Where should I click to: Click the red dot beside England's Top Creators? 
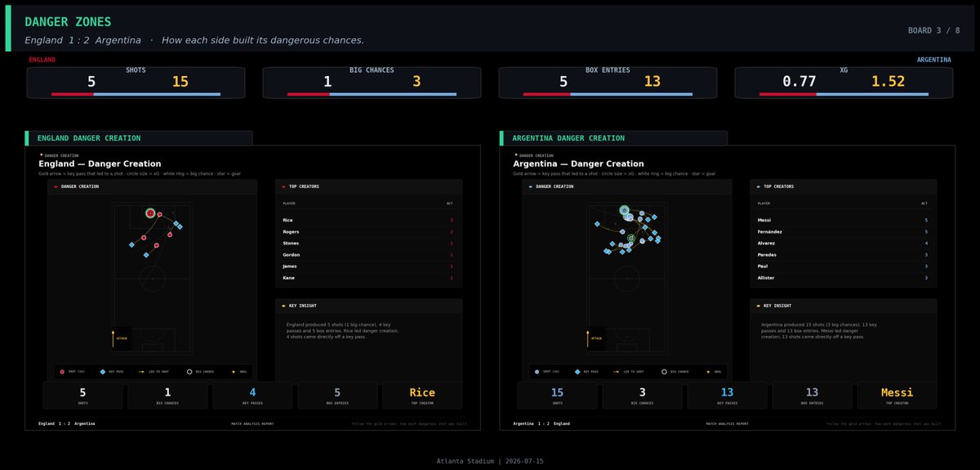pyautogui.click(x=283, y=186)
